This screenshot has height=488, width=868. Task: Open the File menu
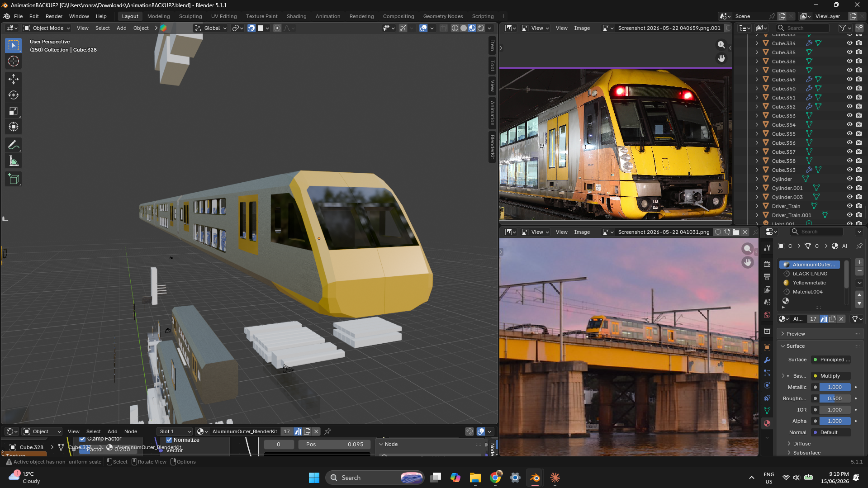click(18, 16)
